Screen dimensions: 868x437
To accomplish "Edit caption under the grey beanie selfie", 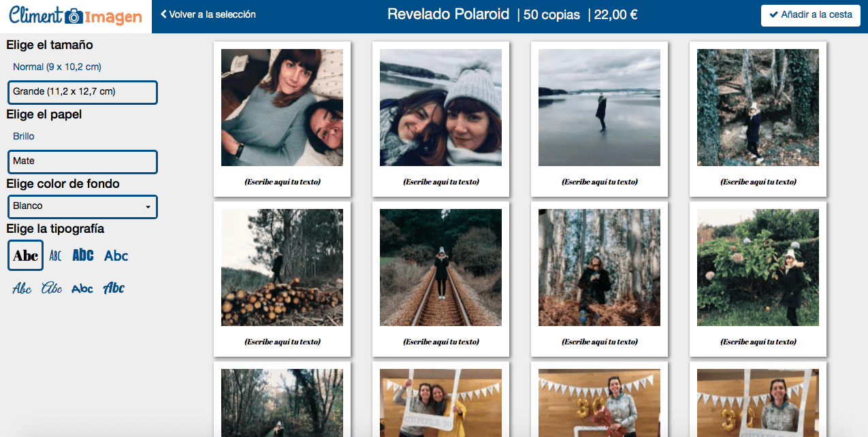I will [440, 182].
